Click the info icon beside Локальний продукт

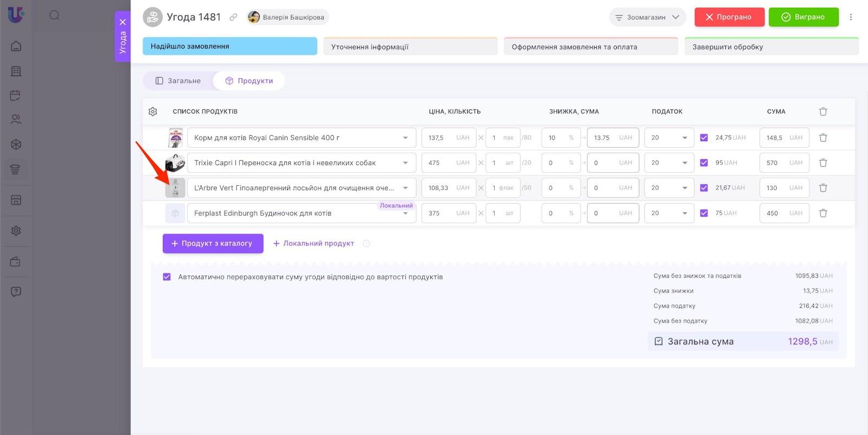(366, 244)
